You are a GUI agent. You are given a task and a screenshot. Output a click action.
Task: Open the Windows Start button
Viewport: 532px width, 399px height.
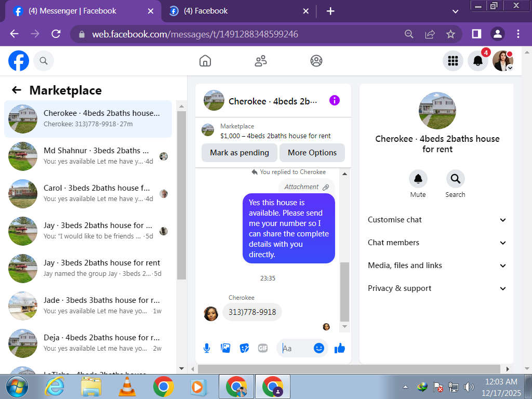point(17,387)
